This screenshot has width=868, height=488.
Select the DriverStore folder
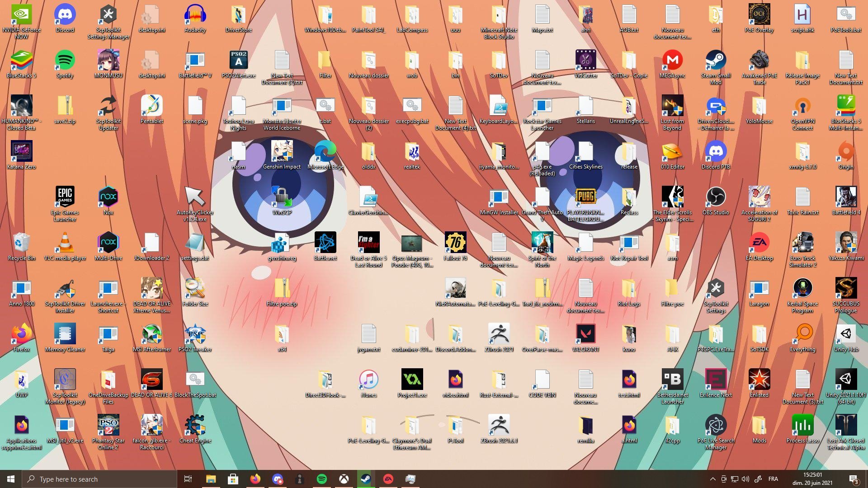[239, 19]
